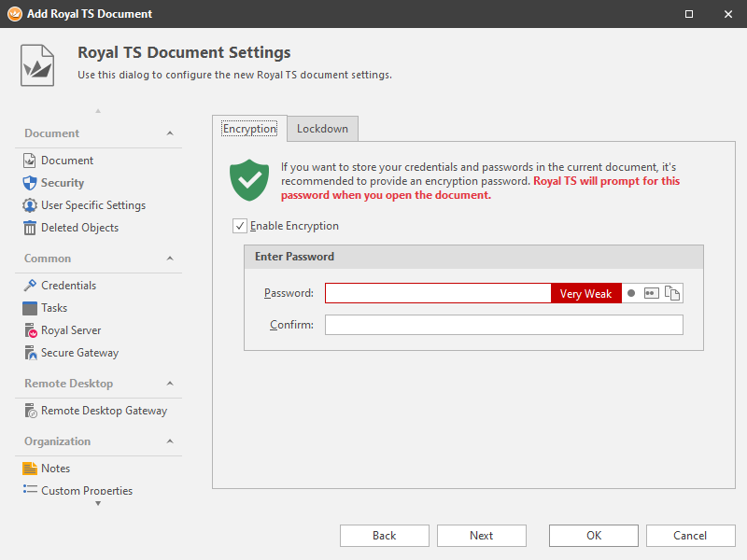Select the User Specific Settings label
Image resolution: width=747 pixels, height=560 pixels.
93,205
